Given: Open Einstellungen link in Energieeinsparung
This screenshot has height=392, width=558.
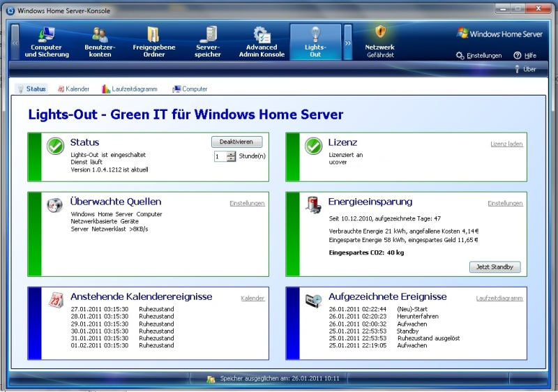Looking at the screenshot, I should 505,203.
